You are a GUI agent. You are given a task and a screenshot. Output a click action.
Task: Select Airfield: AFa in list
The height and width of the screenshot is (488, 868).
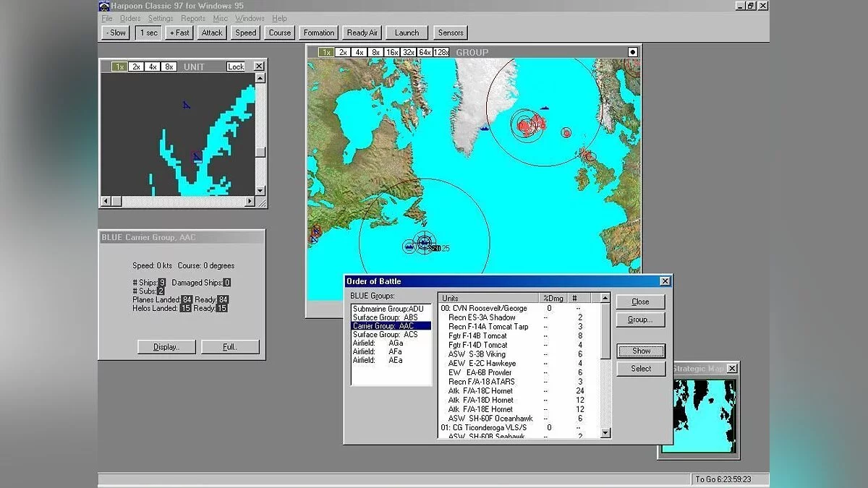tap(391, 352)
